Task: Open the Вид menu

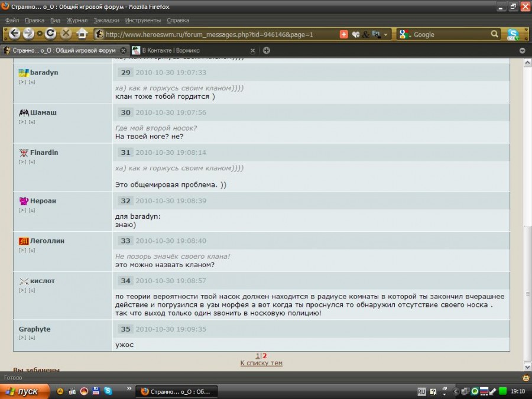Action: click(55, 20)
